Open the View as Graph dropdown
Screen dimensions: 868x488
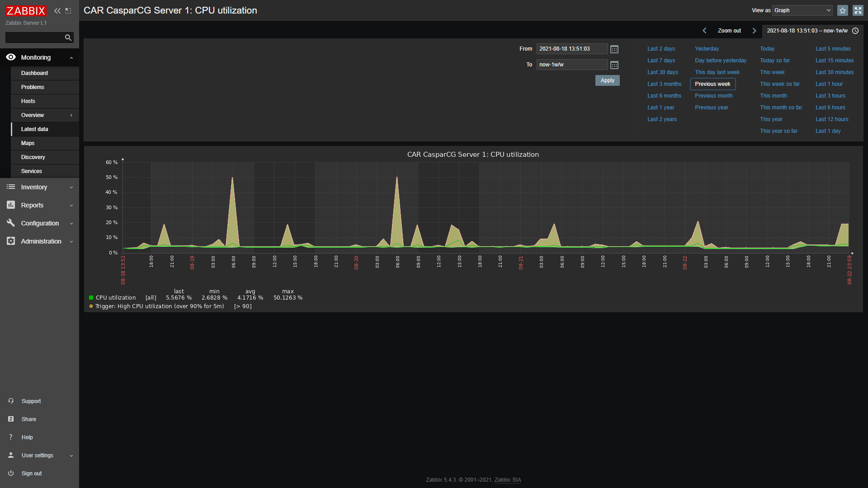pyautogui.click(x=802, y=10)
